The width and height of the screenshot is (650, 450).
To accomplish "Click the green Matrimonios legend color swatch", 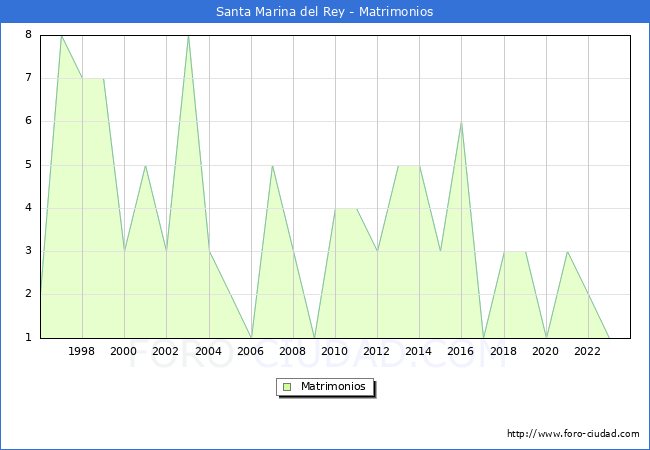I will pyautogui.click(x=287, y=386).
